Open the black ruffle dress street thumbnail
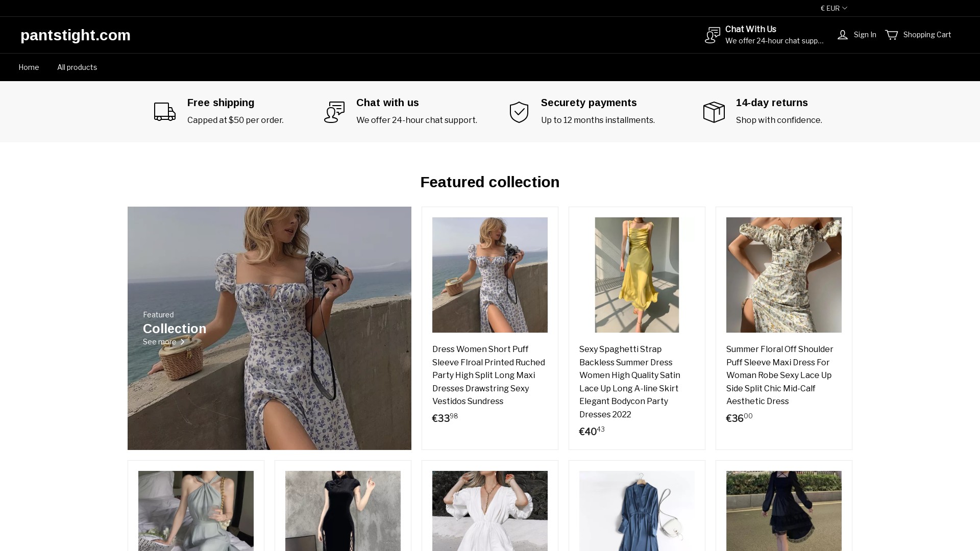This screenshot has width=980, height=551. tap(784, 511)
